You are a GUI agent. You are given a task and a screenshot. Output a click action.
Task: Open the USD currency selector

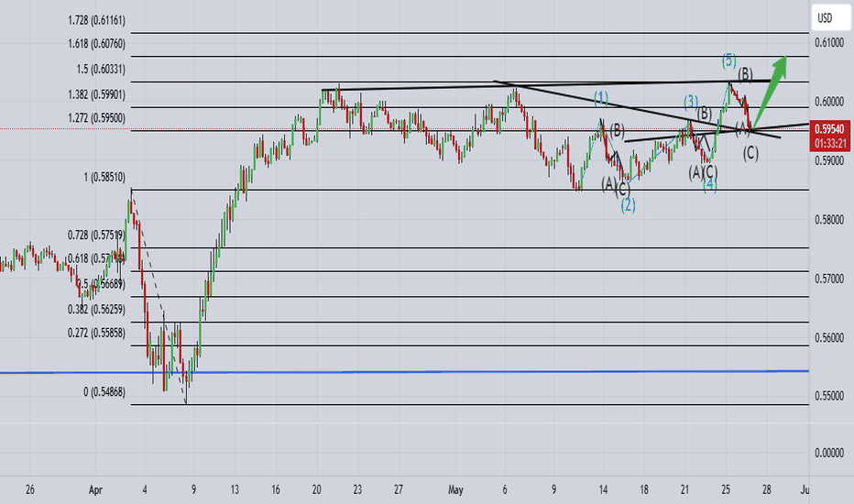831,18
